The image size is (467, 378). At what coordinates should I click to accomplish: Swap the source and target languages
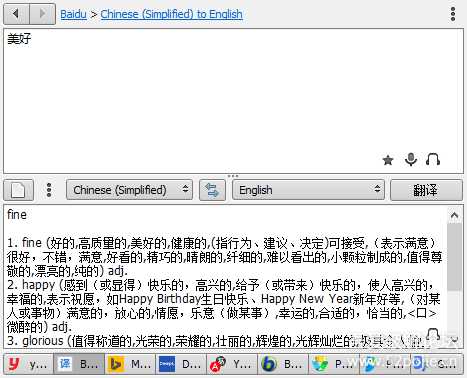212,190
